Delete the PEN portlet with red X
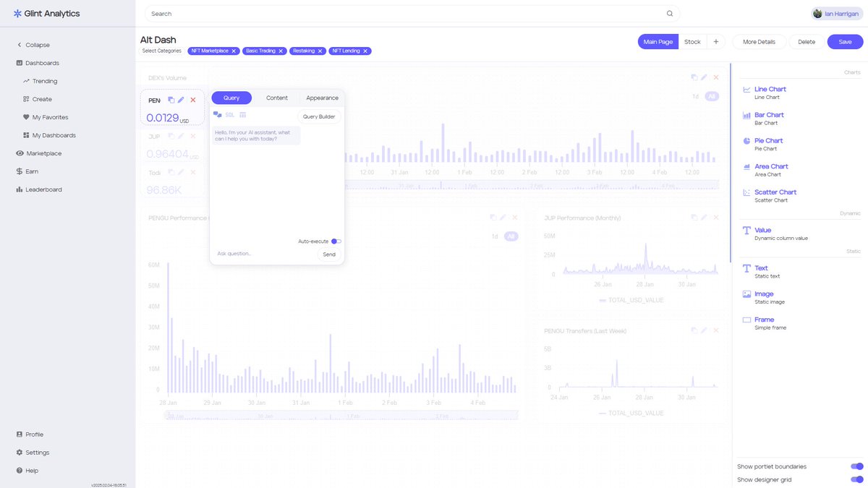868x488 pixels. pyautogui.click(x=193, y=100)
